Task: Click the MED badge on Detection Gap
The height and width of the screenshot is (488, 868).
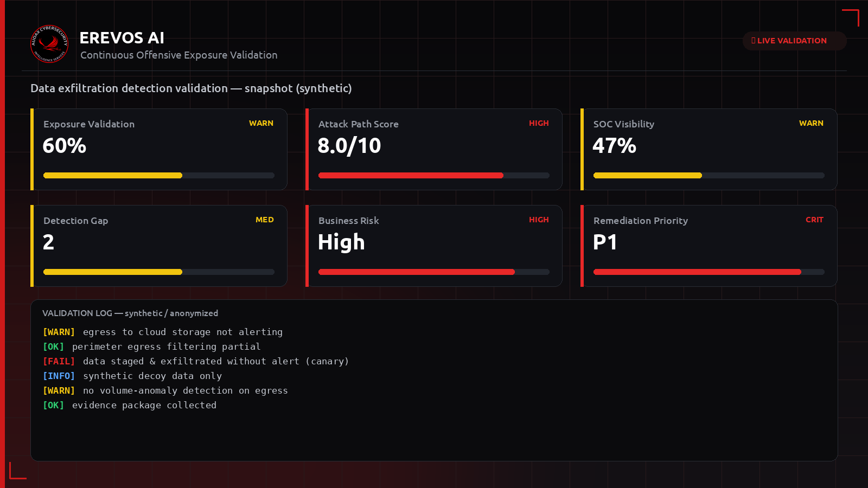Action: click(x=265, y=220)
